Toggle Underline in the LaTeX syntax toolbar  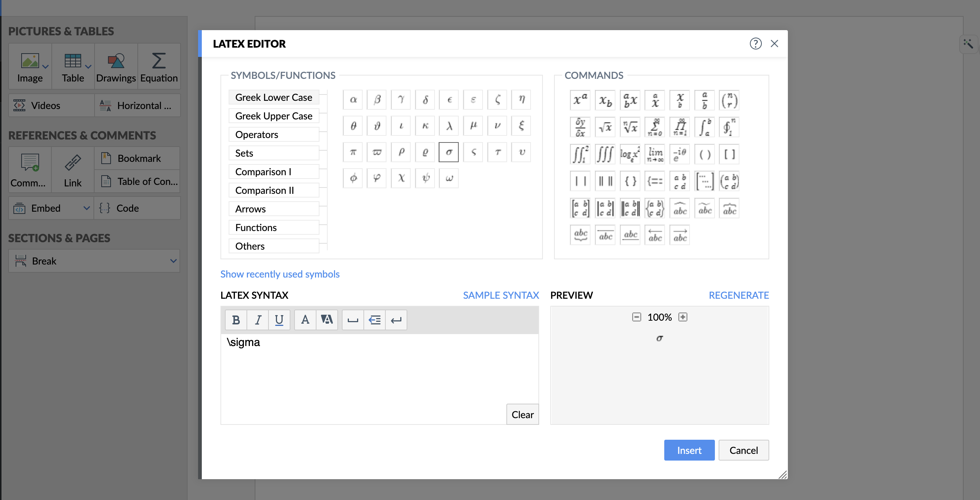pyautogui.click(x=279, y=320)
